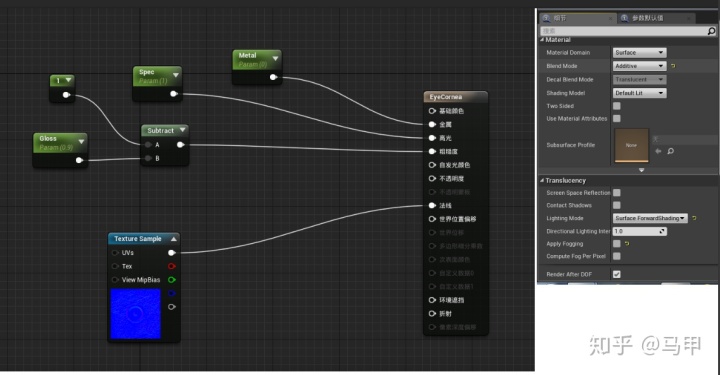Click alpha output pin of Texture Sample
The width and height of the screenshot is (720, 375).
[171, 307]
